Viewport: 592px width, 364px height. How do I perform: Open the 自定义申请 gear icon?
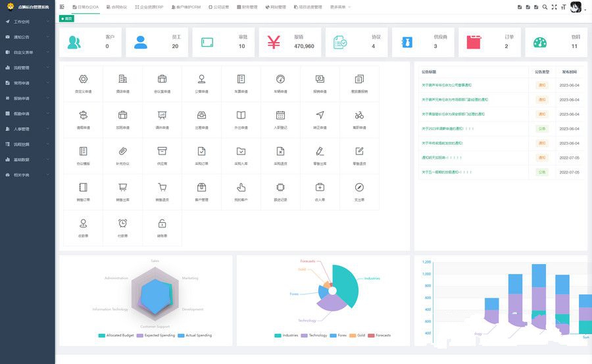pos(83,80)
